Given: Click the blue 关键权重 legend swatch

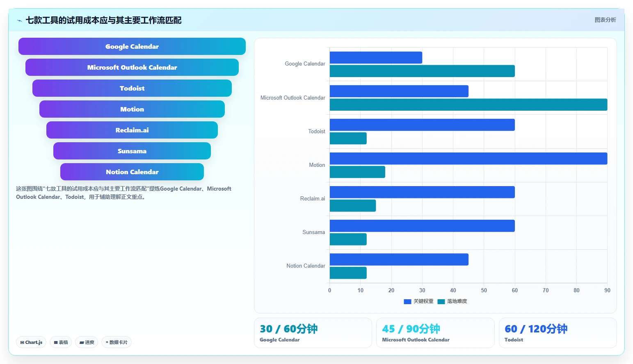Looking at the screenshot, I should (407, 302).
